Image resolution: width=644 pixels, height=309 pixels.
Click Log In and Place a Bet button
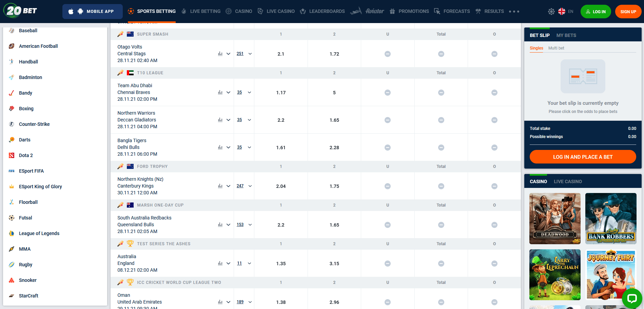pyautogui.click(x=583, y=157)
